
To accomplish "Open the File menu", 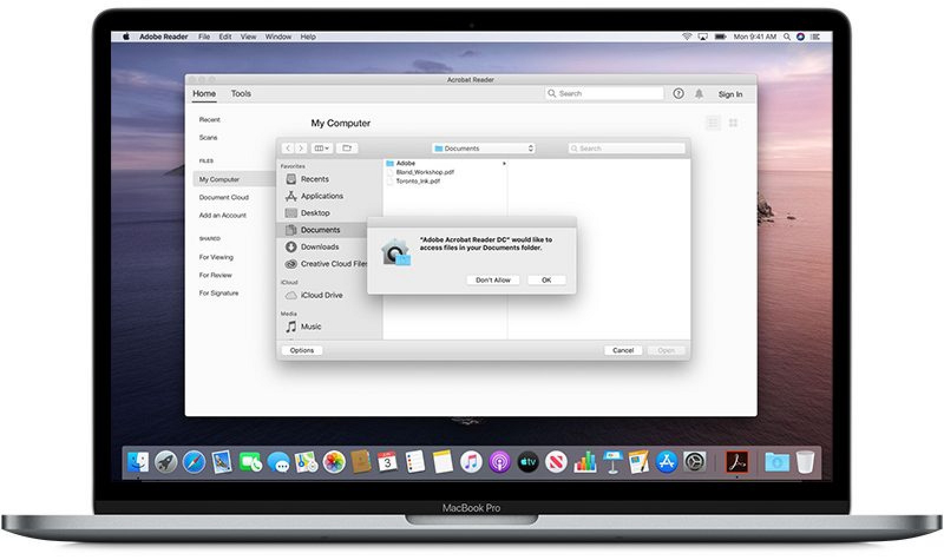I will [204, 37].
